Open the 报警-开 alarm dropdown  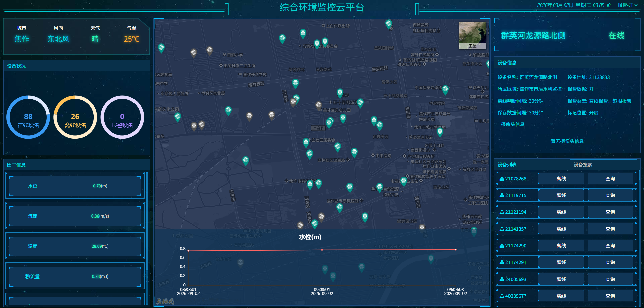[627, 5]
